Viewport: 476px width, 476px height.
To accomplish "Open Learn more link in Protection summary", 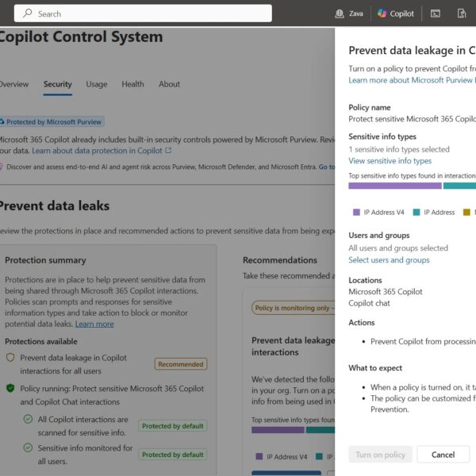I will pyautogui.click(x=94, y=324).
